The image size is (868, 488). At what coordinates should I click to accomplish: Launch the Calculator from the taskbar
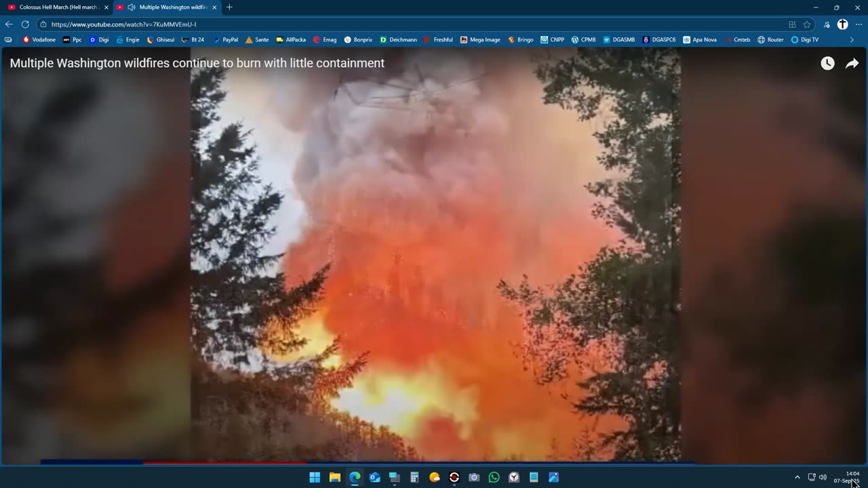coord(414,477)
